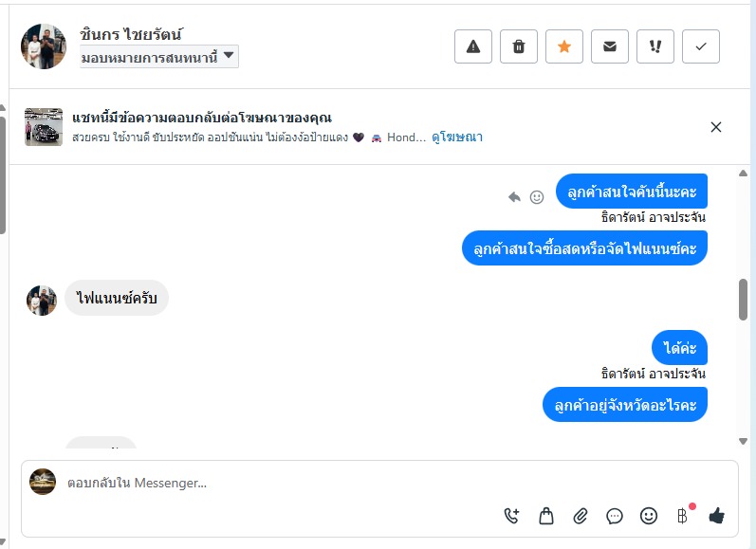Open the มอบหมายการสนทนานี้ assignment dropdown
The height and width of the screenshot is (549, 756).
[158, 58]
